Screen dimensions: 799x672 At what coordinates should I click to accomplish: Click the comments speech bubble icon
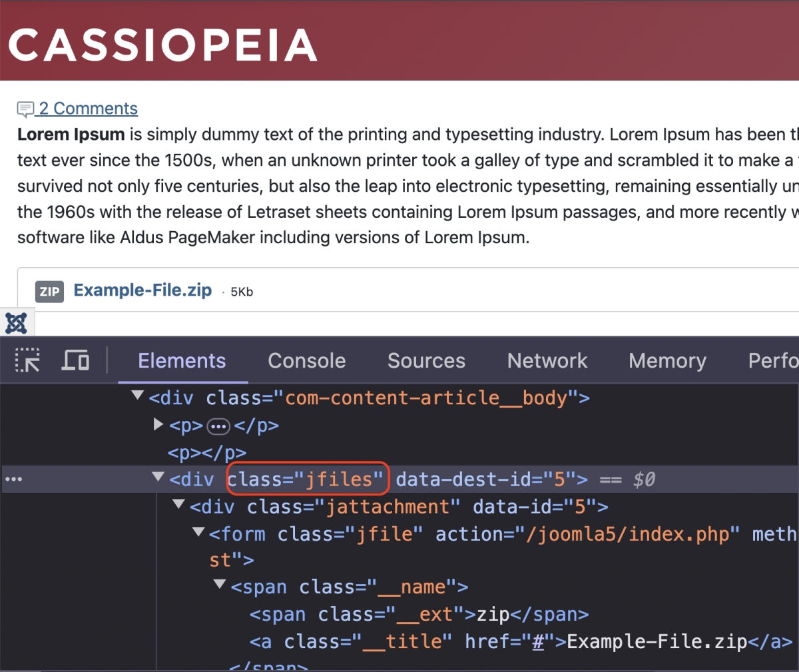(x=25, y=109)
